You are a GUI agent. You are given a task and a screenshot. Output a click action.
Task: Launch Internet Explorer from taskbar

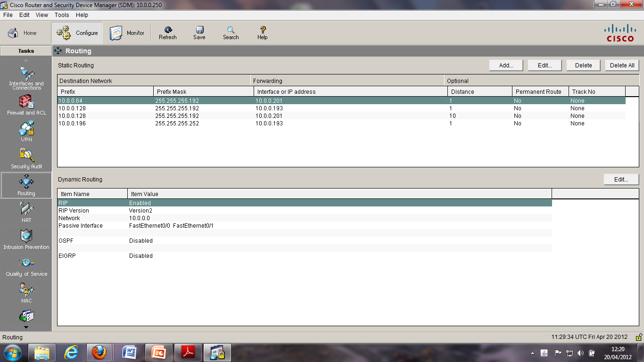pos(71,353)
